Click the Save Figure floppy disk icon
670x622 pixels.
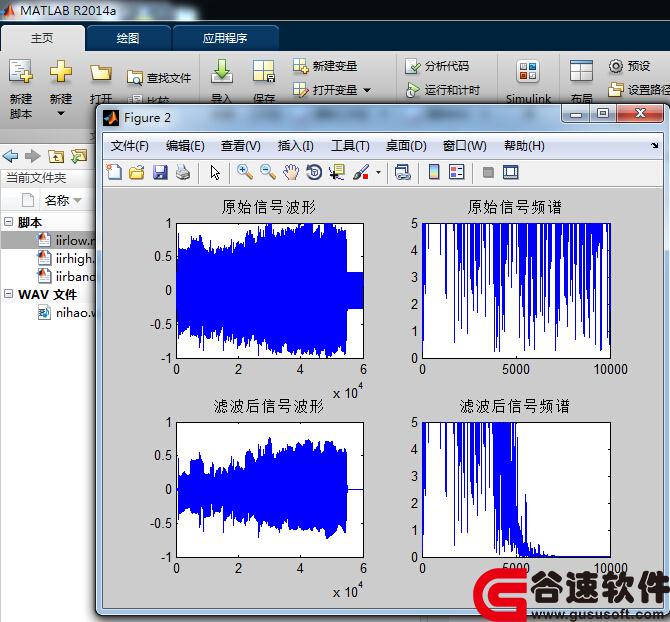pos(160,173)
